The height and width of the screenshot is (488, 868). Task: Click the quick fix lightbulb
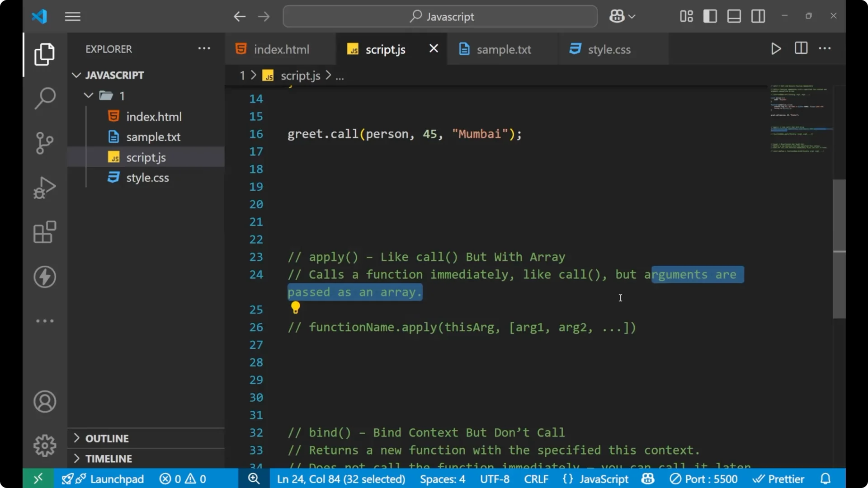[296, 308]
